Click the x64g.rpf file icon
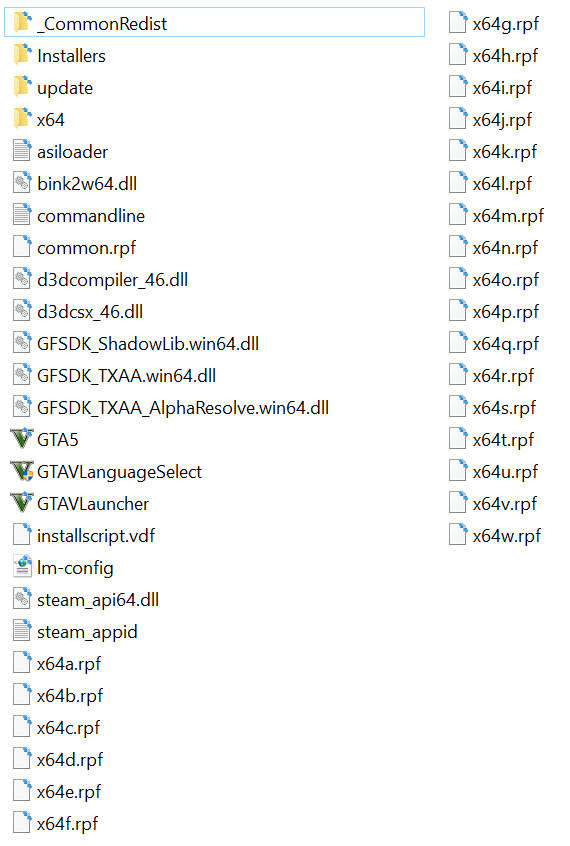 pos(457,23)
